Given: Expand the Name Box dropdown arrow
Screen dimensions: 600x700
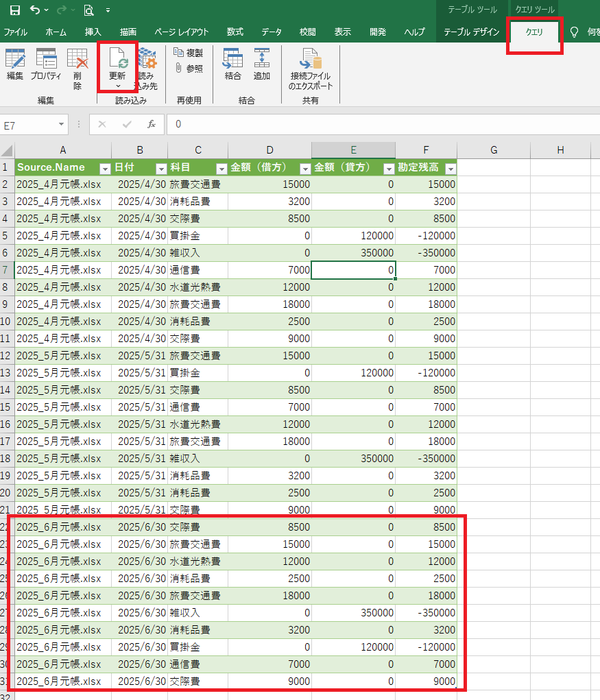Looking at the screenshot, I should coord(62,125).
